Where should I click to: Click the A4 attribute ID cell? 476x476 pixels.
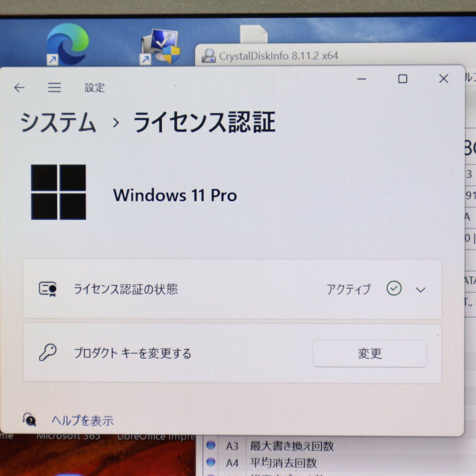pos(232,463)
